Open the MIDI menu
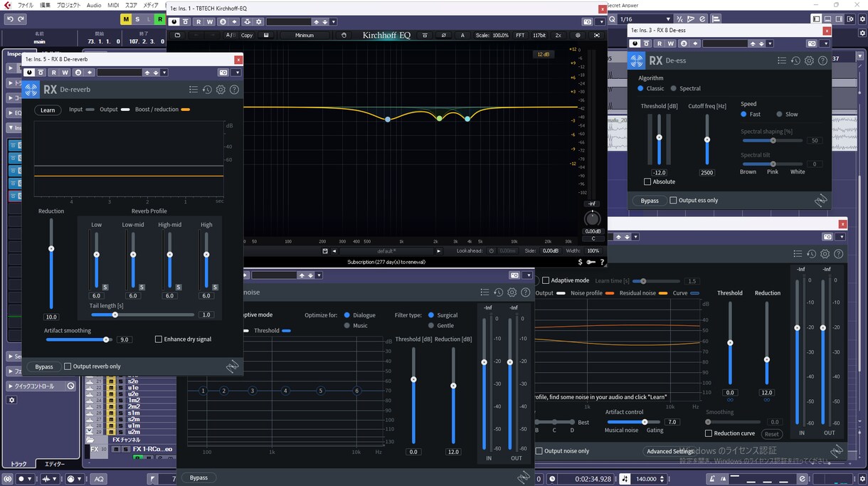Image resolution: width=868 pixels, height=486 pixels. [x=113, y=5]
